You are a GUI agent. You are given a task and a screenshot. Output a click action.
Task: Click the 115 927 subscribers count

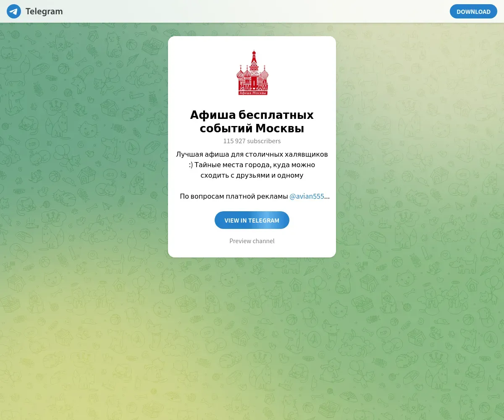tap(252, 141)
